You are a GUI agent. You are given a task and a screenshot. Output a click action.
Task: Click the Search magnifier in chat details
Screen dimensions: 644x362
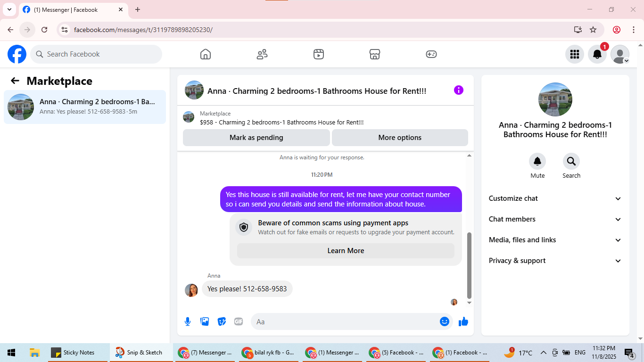[571, 162]
